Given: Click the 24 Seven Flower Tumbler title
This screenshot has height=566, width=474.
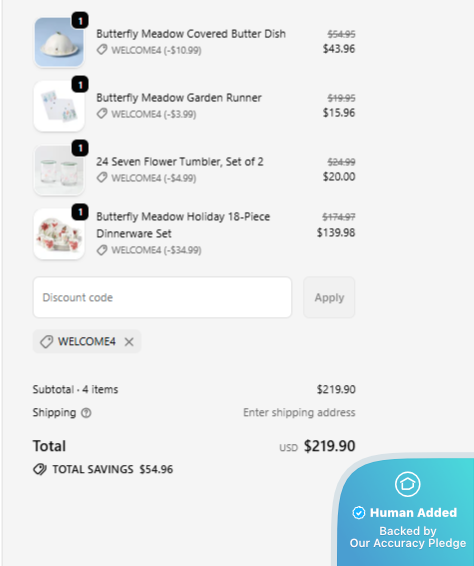Looking at the screenshot, I should (180, 162).
